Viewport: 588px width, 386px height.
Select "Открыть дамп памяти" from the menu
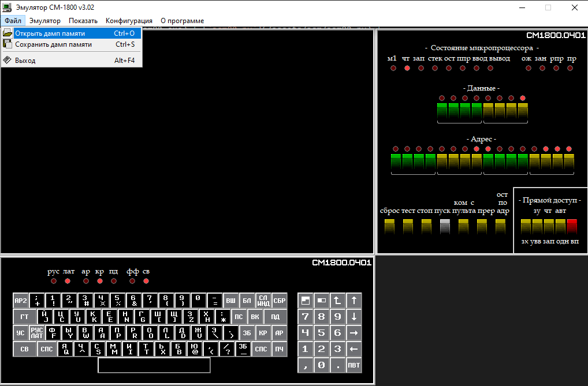50,33
